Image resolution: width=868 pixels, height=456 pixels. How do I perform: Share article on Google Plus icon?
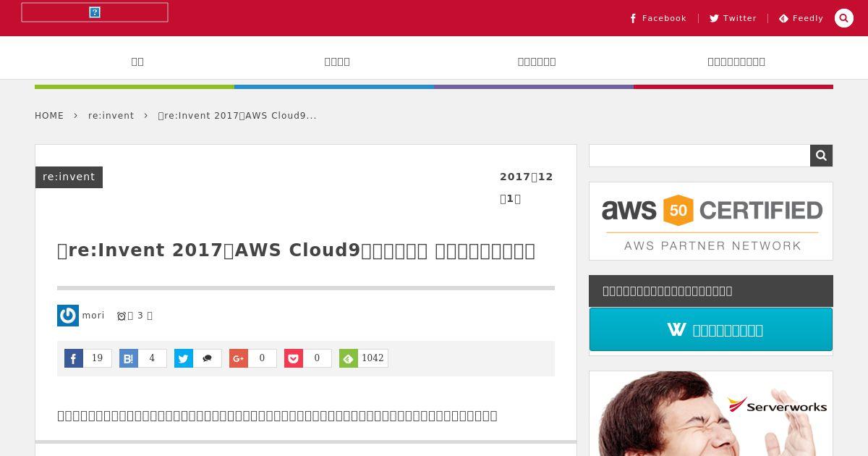click(x=239, y=358)
